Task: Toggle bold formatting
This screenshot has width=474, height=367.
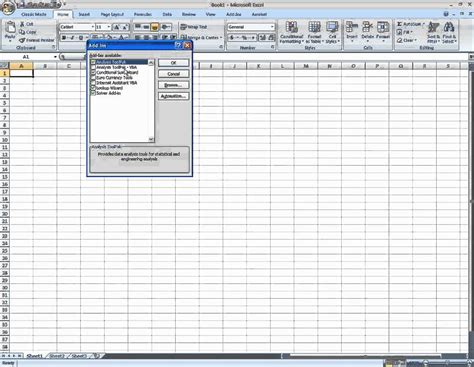Action: 64,38
